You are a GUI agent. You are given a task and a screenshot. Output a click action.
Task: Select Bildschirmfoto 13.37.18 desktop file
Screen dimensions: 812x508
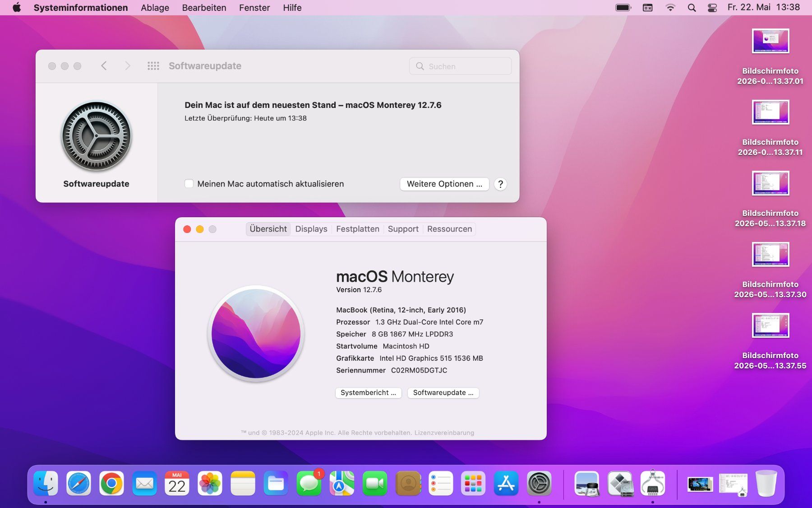click(770, 183)
